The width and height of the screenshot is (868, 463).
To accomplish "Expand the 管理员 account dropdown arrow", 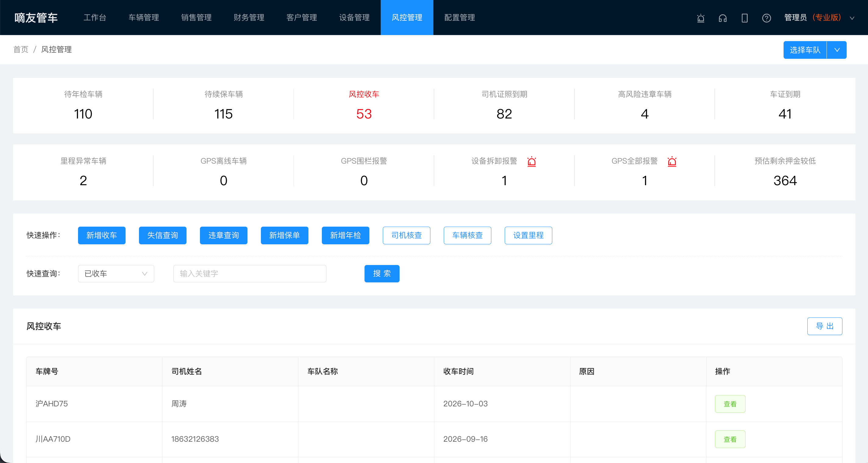I will 852,18.
